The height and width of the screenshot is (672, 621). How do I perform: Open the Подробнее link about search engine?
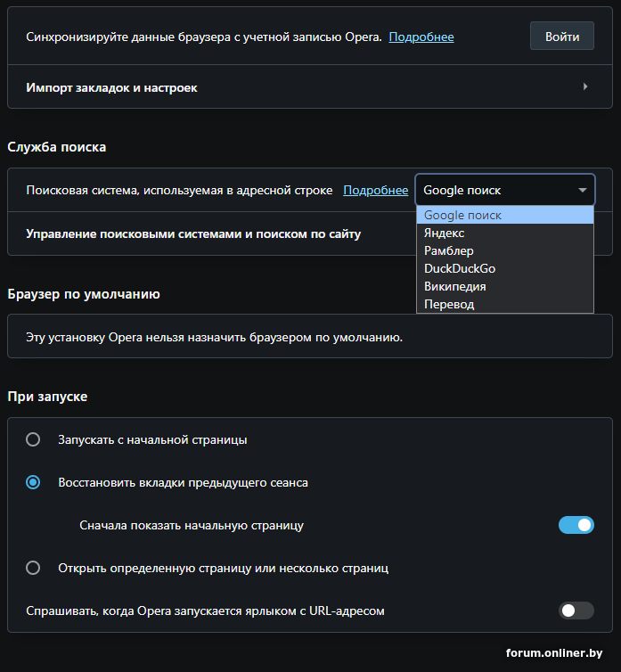375,190
